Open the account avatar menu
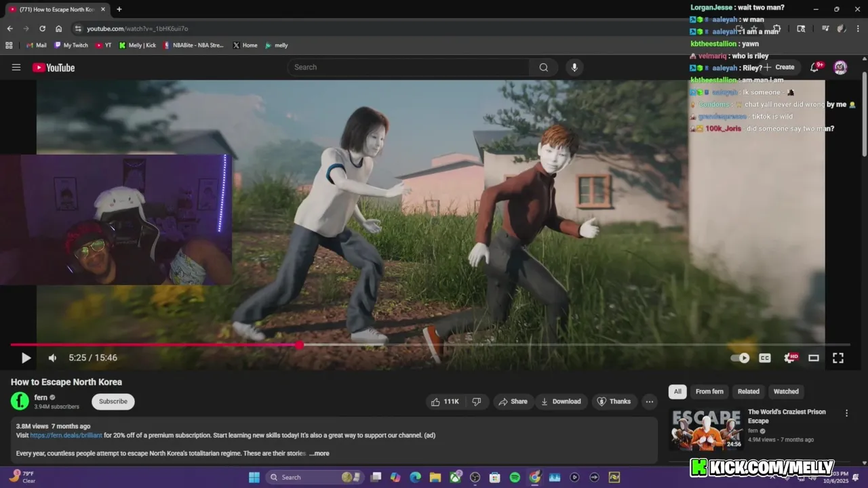 pos(840,67)
